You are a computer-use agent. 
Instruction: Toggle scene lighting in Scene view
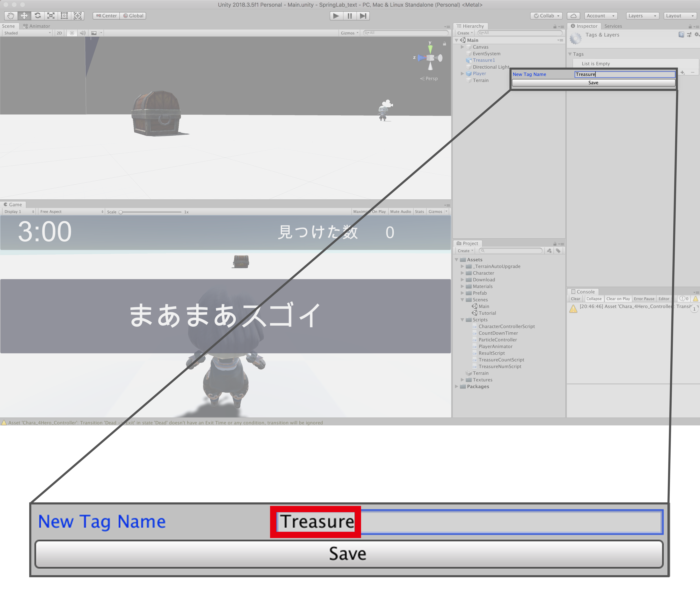pyautogui.click(x=72, y=33)
